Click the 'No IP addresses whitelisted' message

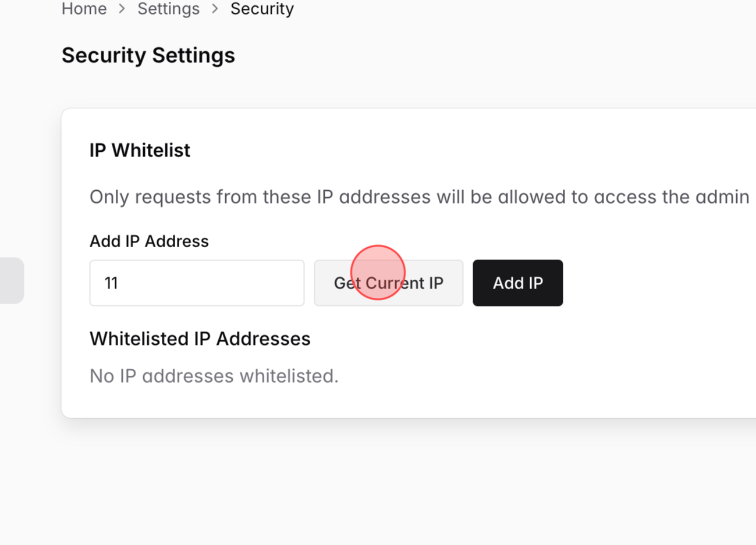213,376
